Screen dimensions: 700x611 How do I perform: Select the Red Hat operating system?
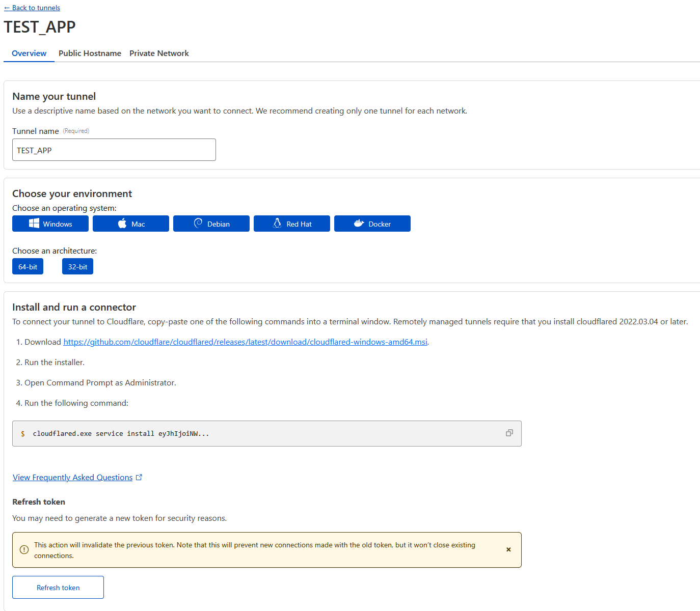pyautogui.click(x=291, y=224)
